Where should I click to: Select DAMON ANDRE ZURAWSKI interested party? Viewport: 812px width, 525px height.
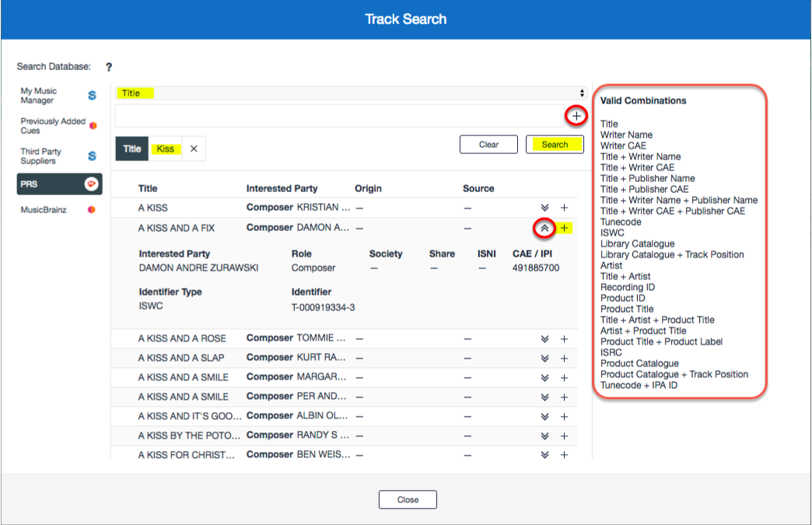(198, 268)
